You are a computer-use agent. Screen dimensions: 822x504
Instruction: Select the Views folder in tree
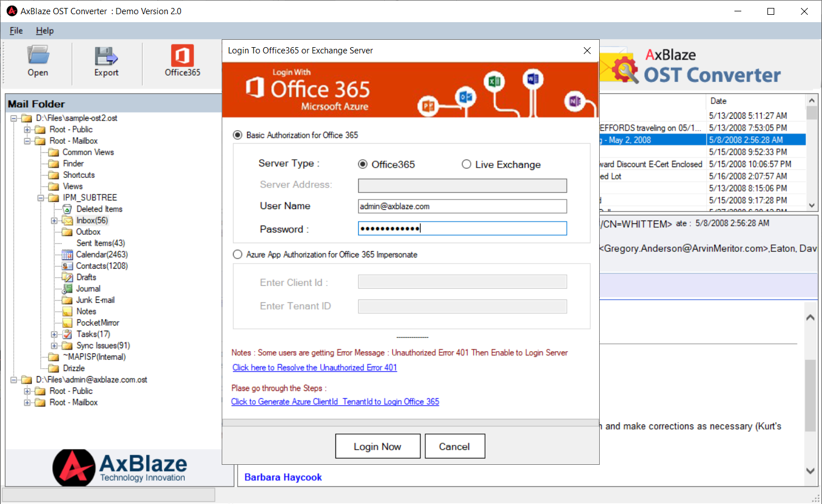73,186
